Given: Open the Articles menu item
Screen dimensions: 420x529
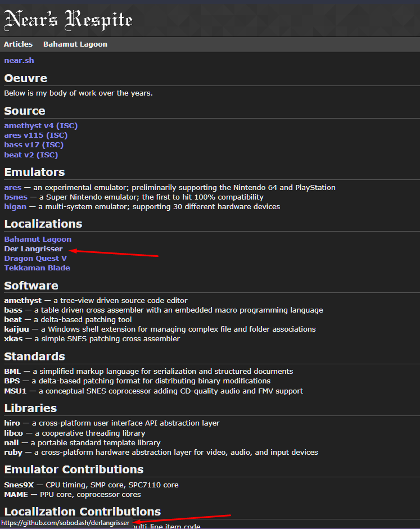Looking at the screenshot, I should (x=18, y=44).
